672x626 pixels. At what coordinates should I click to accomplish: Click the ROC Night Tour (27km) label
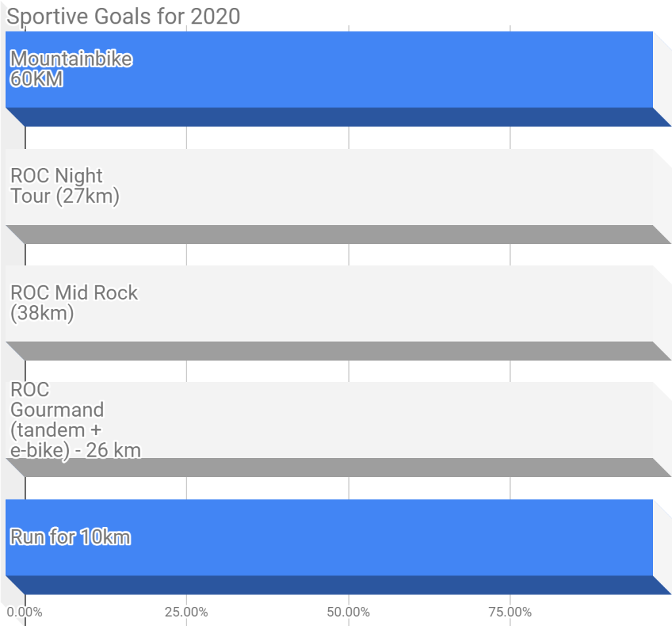65,186
